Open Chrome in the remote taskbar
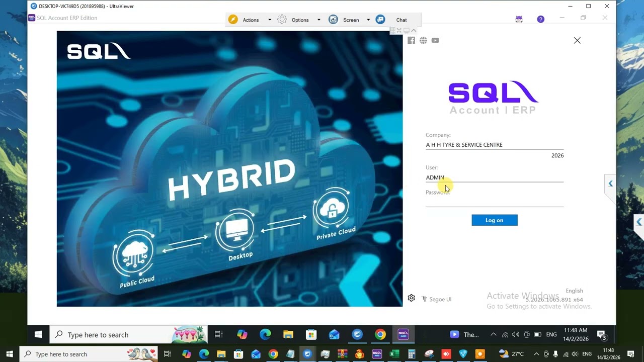644x362 pixels. [380, 334]
